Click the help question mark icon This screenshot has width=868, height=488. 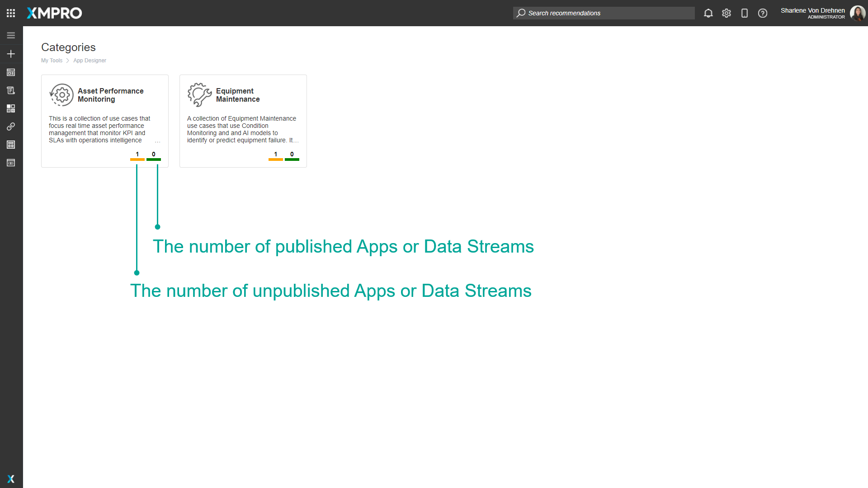(763, 13)
